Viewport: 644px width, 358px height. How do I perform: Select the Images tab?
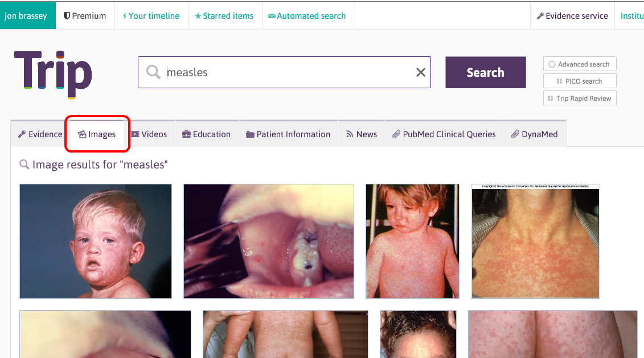[97, 134]
